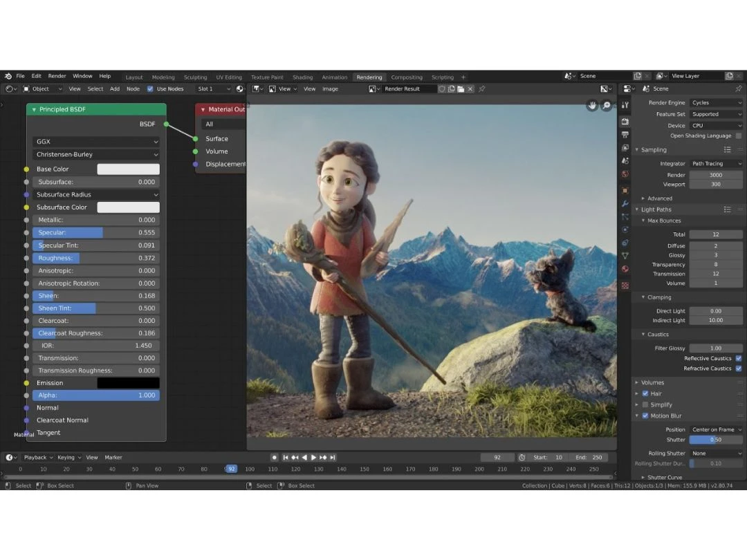Disable the Use Nodes checkbox
The width and height of the screenshot is (747, 560).
(x=150, y=88)
